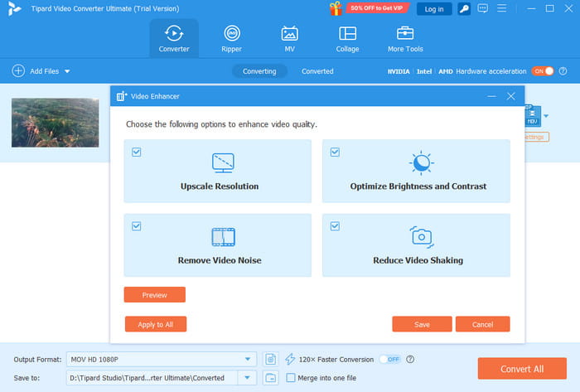The image size is (580, 392).
Task: Switch to the Ripper tab
Action: tap(231, 38)
